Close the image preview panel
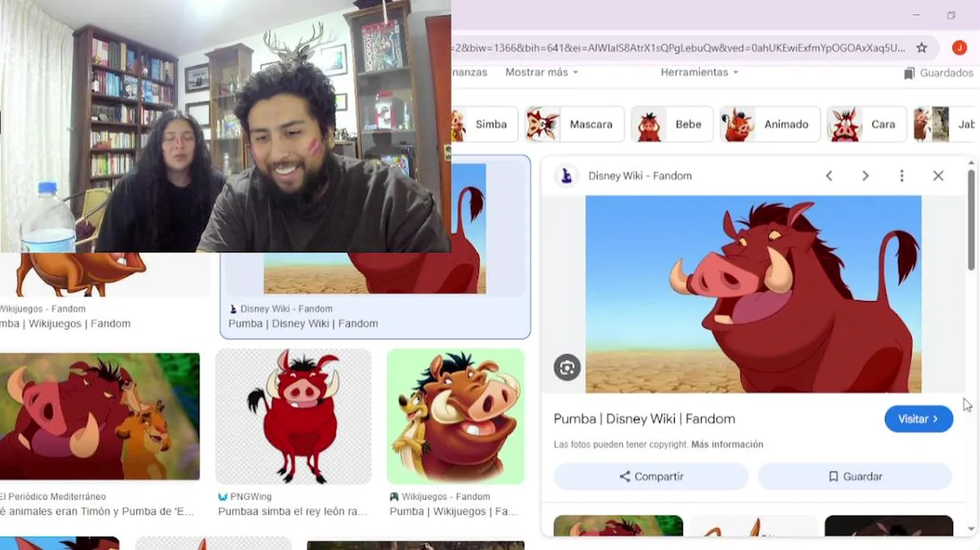 coord(938,176)
